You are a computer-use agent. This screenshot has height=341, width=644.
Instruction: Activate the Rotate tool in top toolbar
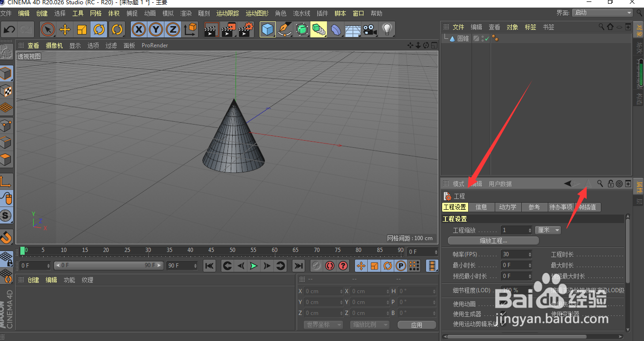[x=99, y=30]
